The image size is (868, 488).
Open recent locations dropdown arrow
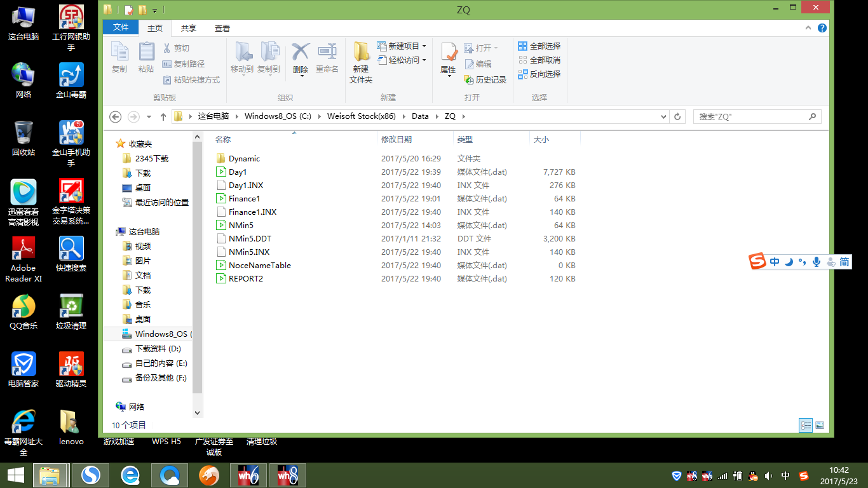tap(149, 117)
